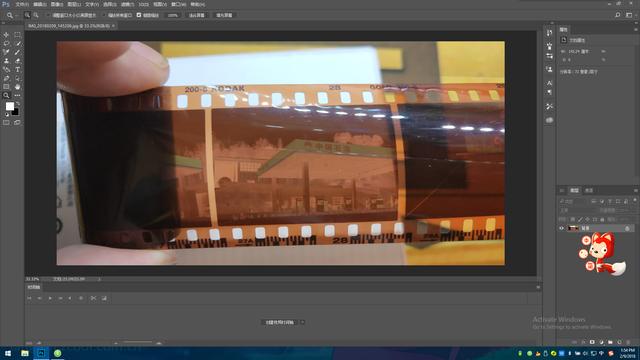Select the Lasso tool

(6, 44)
